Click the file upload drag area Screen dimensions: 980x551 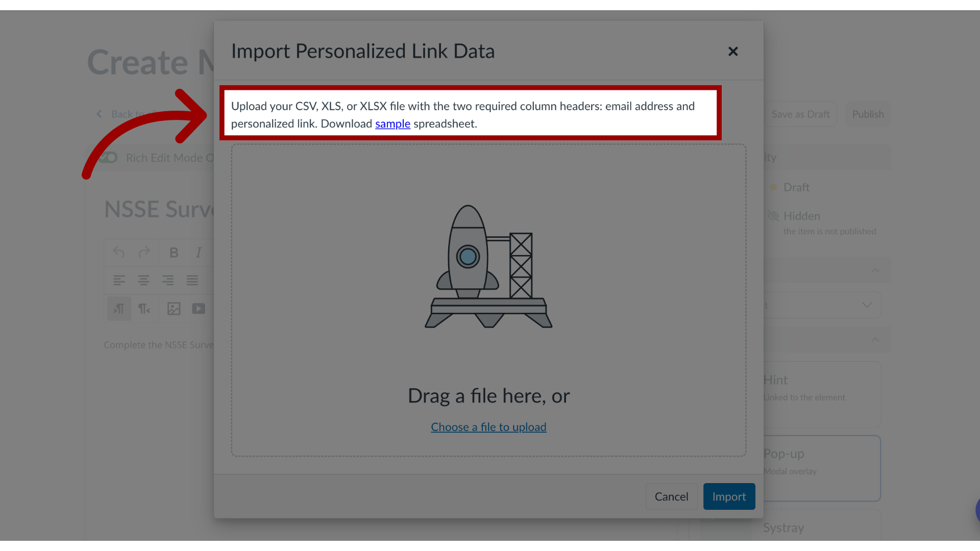[x=488, y=300]
